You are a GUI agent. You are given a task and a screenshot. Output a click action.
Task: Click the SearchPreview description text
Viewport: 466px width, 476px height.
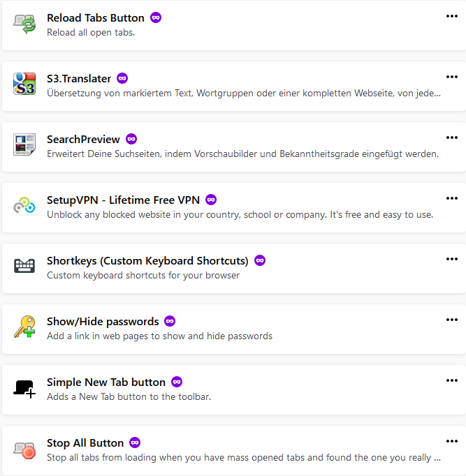click(242, 154)
